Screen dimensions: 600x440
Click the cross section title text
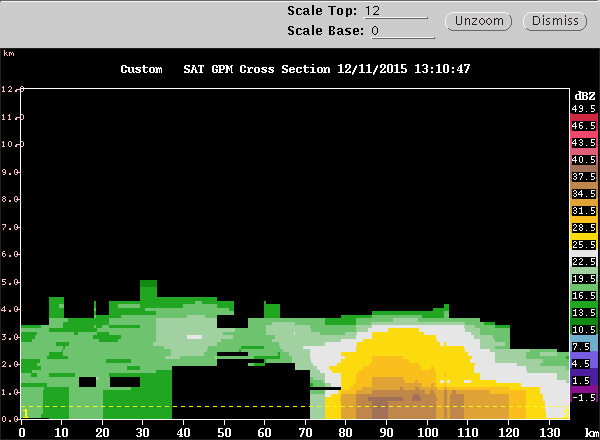pyautogui.click(x=295, y=69)
